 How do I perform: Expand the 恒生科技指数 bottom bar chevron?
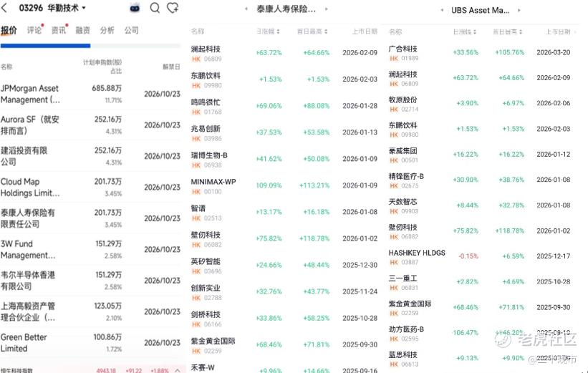point(178,370)
